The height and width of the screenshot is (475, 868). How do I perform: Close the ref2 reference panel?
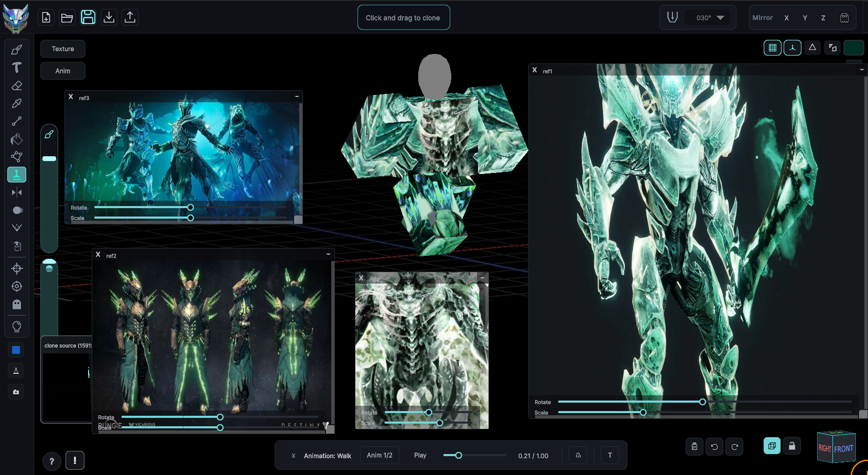(x=98, y=254)
